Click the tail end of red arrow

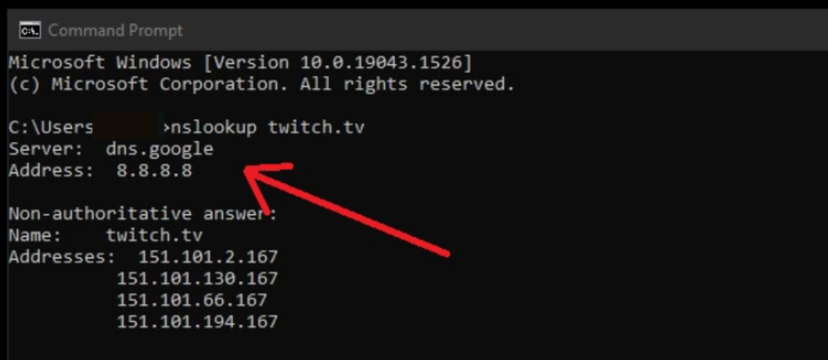click(x=445, y=253)
